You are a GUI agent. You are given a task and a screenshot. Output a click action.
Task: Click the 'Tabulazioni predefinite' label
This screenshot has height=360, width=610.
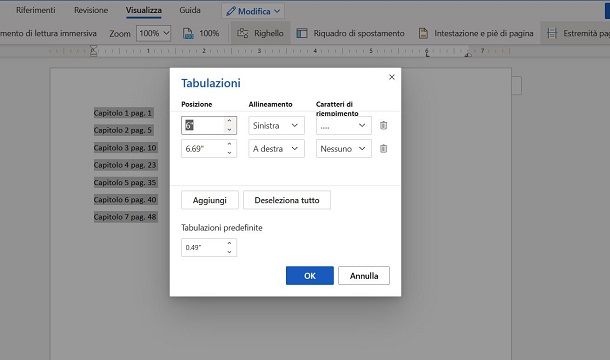[x=222, y=228]
